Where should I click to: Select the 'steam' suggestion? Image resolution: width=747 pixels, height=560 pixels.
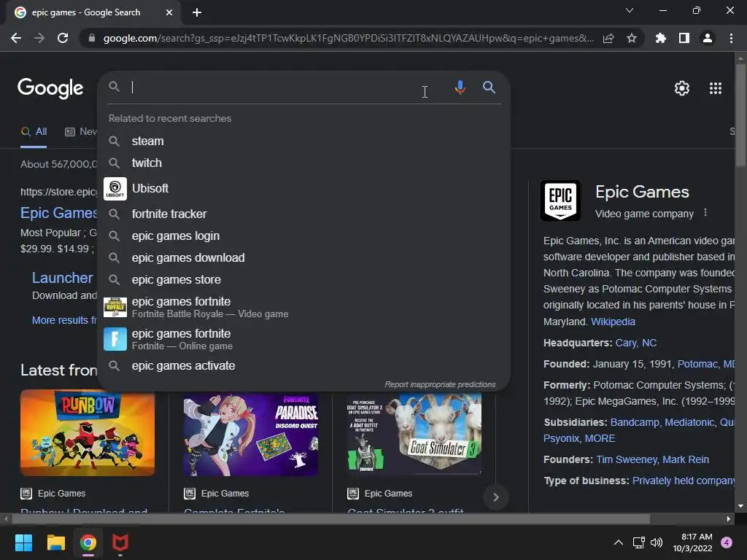[304, 141]
